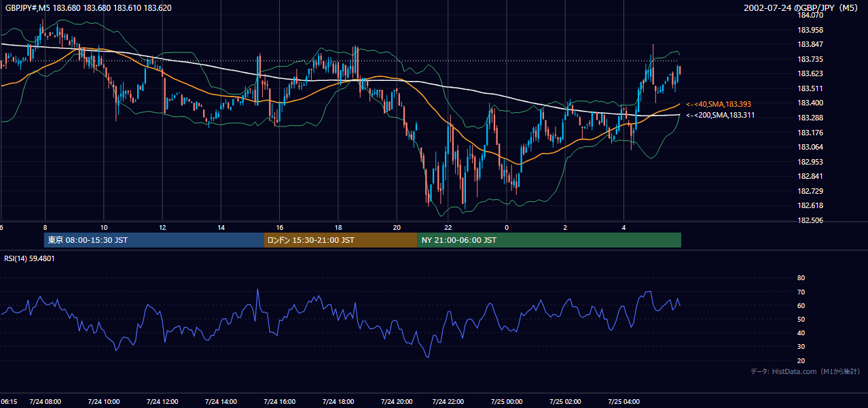Click the RSI axis value 50
The height and width of the screenshot is (408, 868).
click(x=801, y=319)
